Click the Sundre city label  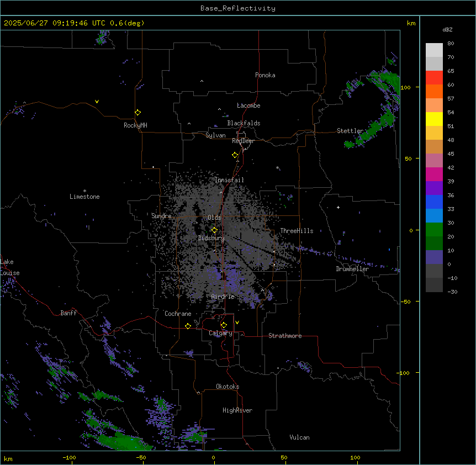tap(161, 216)
